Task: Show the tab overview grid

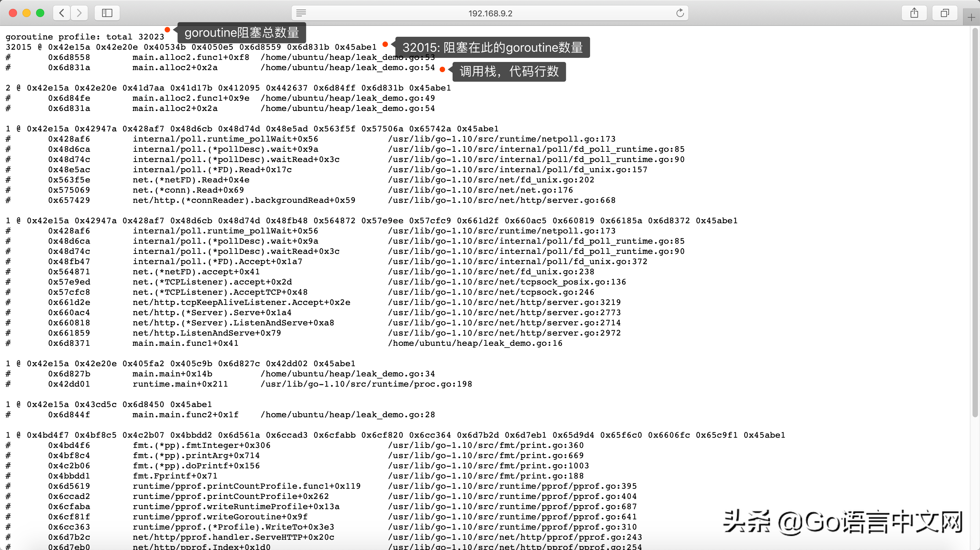Action: 945,13
